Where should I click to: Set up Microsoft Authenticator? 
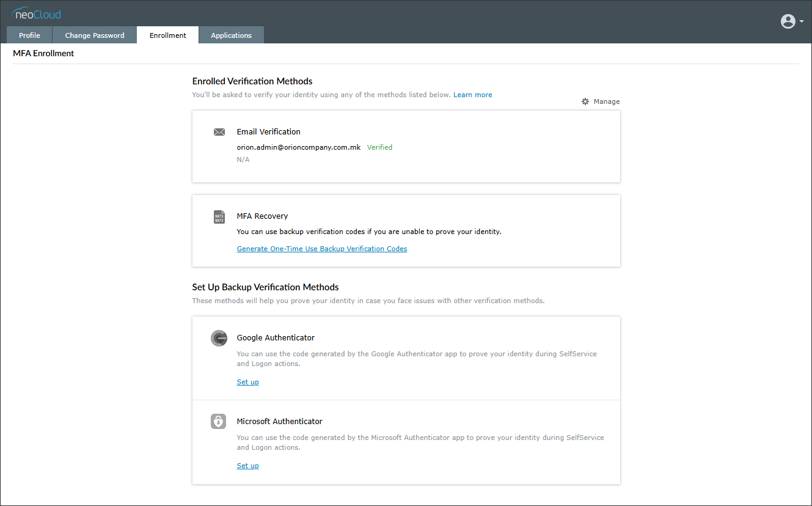[247, 466]
